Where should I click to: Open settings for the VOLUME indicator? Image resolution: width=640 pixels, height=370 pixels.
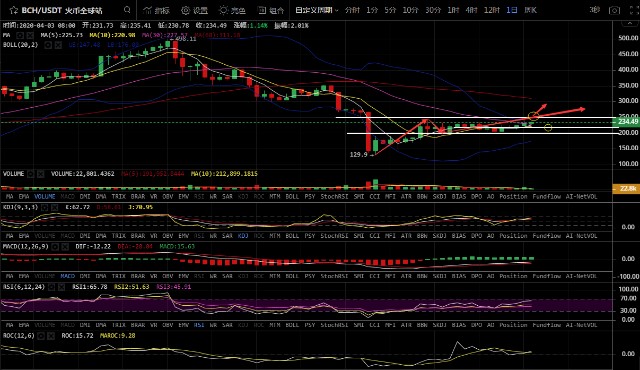coord(31,174)
